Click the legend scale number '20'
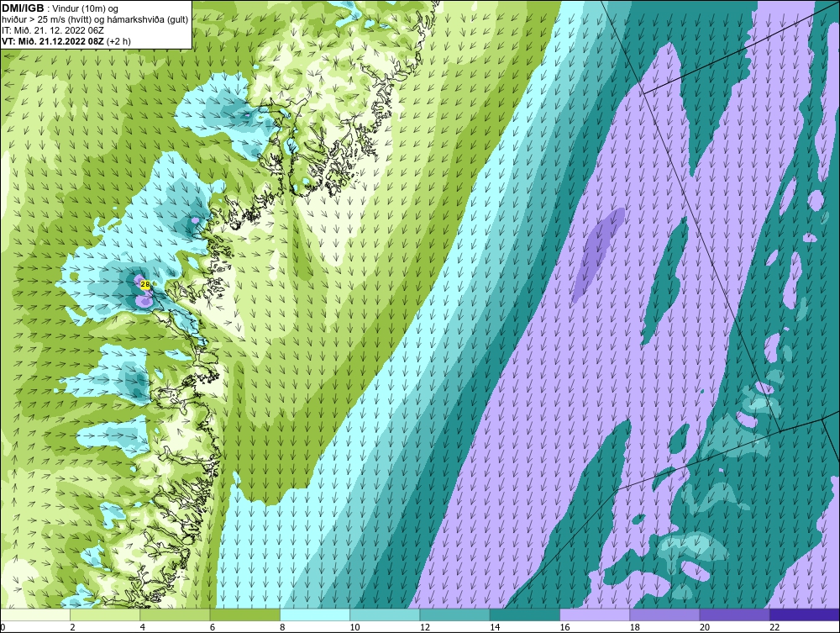Image resolution: width=840 pixels, height=633 pixels. point(705,628)
